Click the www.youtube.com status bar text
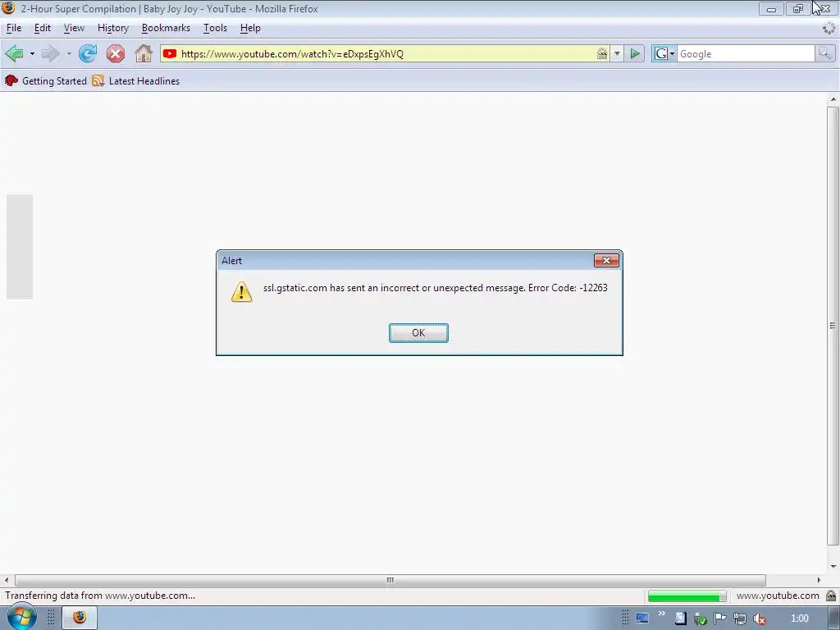The image size is (840, 630). tap(778, 596)
